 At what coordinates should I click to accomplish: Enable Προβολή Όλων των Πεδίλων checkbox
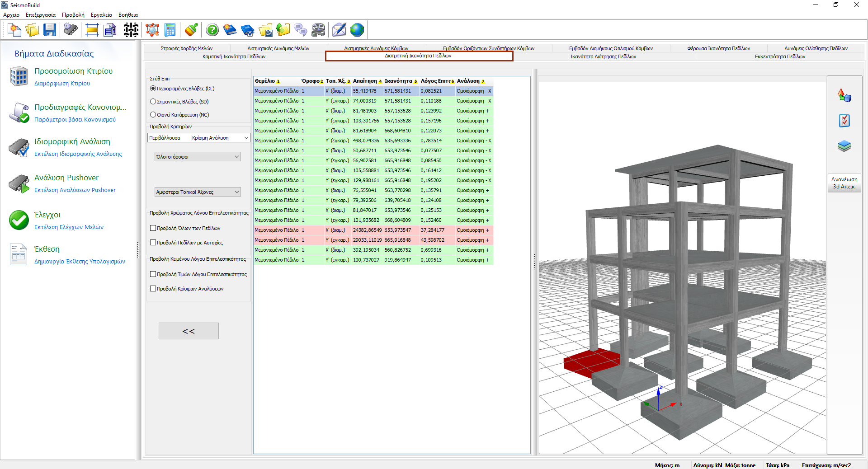(153, 228)
